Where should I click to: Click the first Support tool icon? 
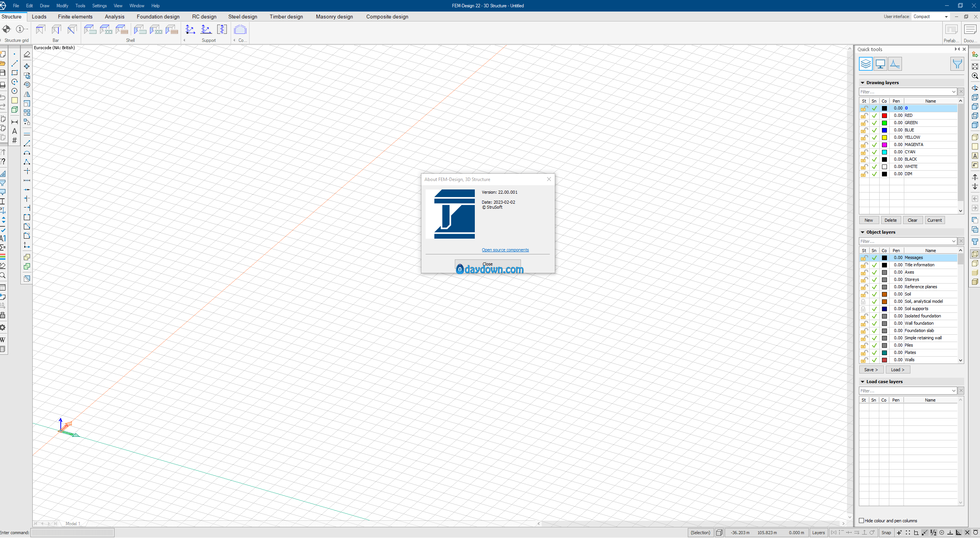[190, 30]
